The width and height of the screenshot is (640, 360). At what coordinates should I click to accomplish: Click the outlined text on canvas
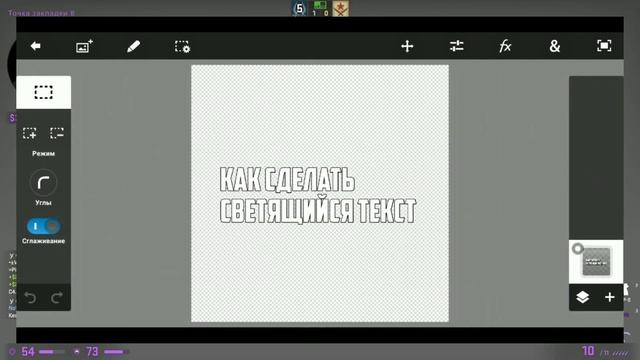[x=318, y=195]
